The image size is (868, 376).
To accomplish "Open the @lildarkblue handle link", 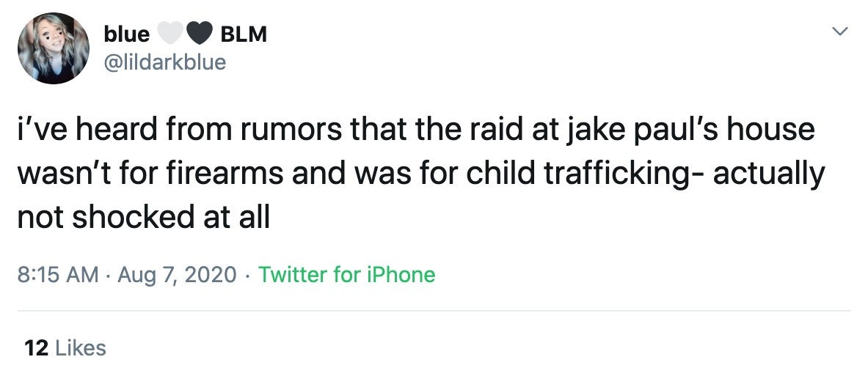I will (165, 62).
